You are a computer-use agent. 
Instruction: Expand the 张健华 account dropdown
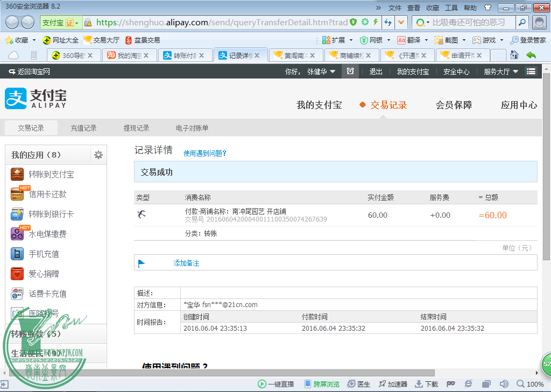coord(321,72)
